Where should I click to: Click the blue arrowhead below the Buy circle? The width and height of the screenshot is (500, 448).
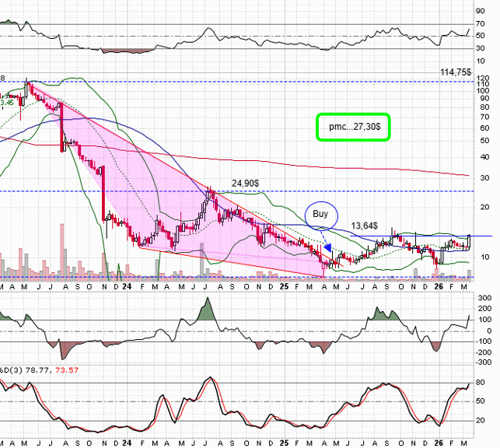(x=327, y=247)
